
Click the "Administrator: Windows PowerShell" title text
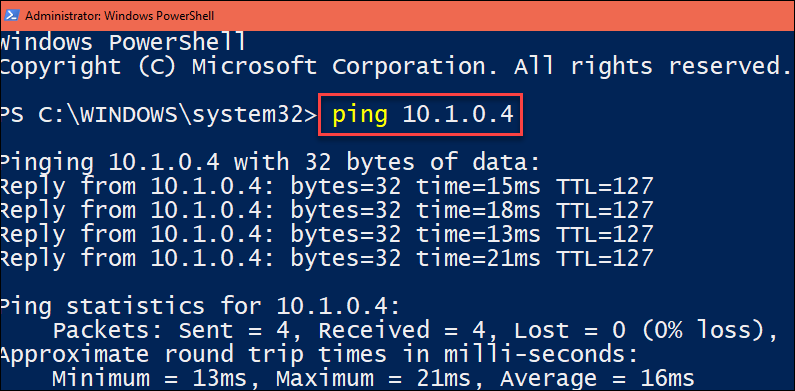click(x=120, y=16)
